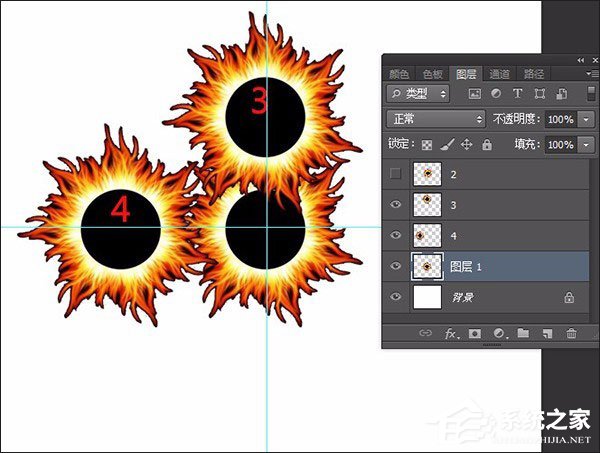Hide 背景 layer with eye icon
The image size is (600, 453).
point(396,296)
